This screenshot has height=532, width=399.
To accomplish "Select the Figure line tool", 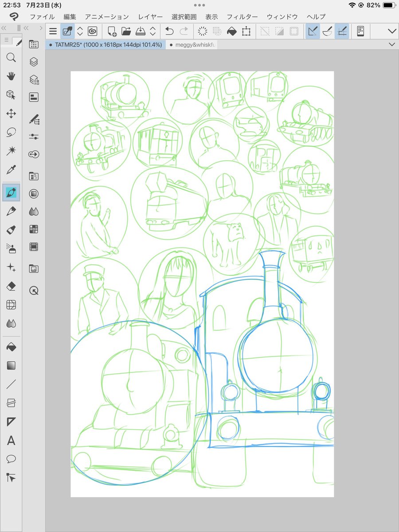I will pos(11,384).
